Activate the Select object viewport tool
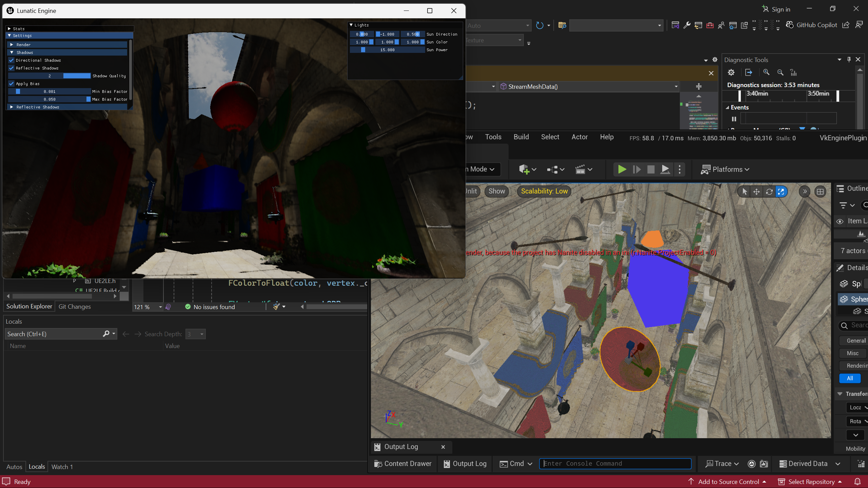Screen dimensions: 868x488 [744, 191]
